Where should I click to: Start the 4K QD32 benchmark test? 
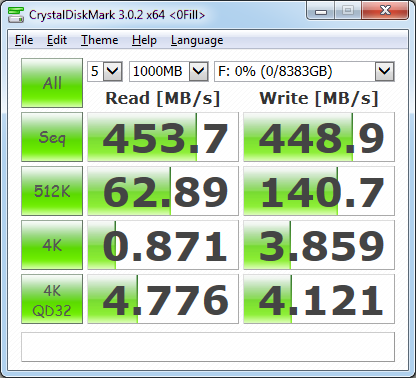pyautogui.click(x=52, y=299)
